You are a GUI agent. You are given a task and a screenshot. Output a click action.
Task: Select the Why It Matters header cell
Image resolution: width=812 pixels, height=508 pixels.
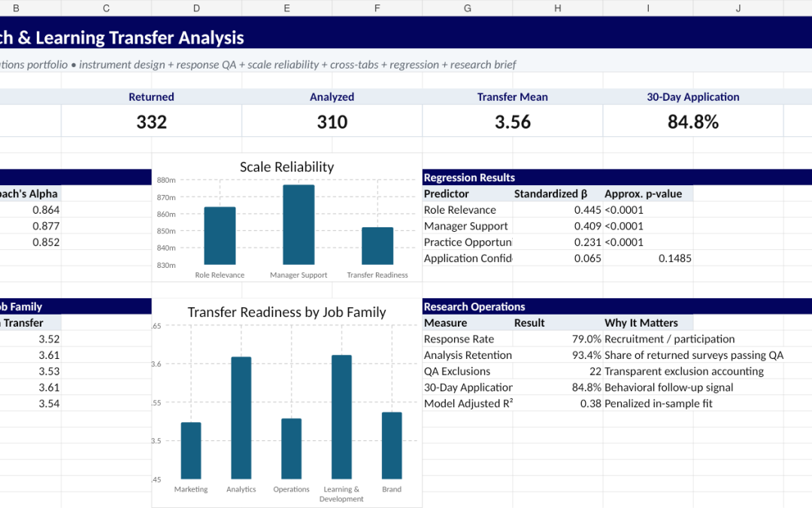[648, 323]
